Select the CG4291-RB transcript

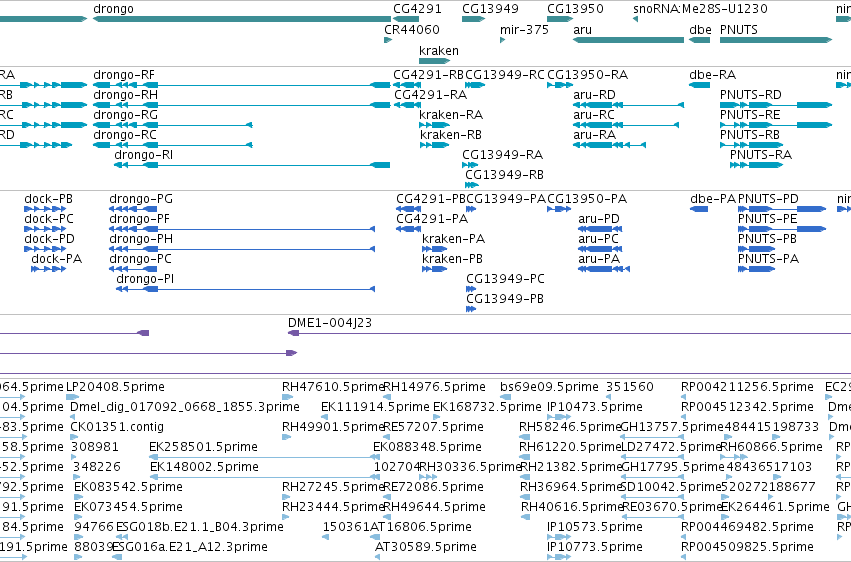(x=406, y=85)
